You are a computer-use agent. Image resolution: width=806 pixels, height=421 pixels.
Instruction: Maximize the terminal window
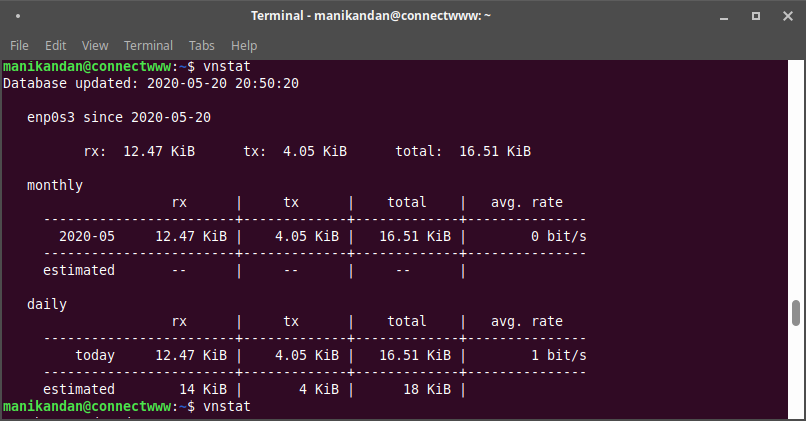[756, 16]
